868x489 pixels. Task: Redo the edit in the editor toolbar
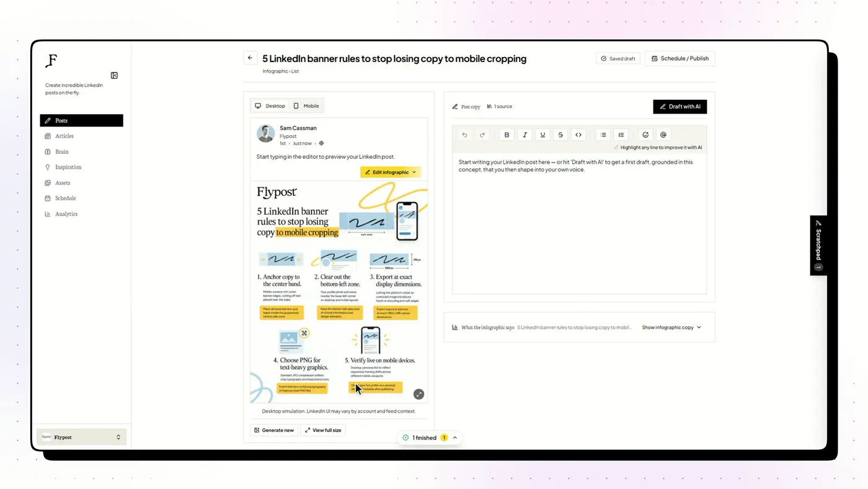tap(482, 135)
